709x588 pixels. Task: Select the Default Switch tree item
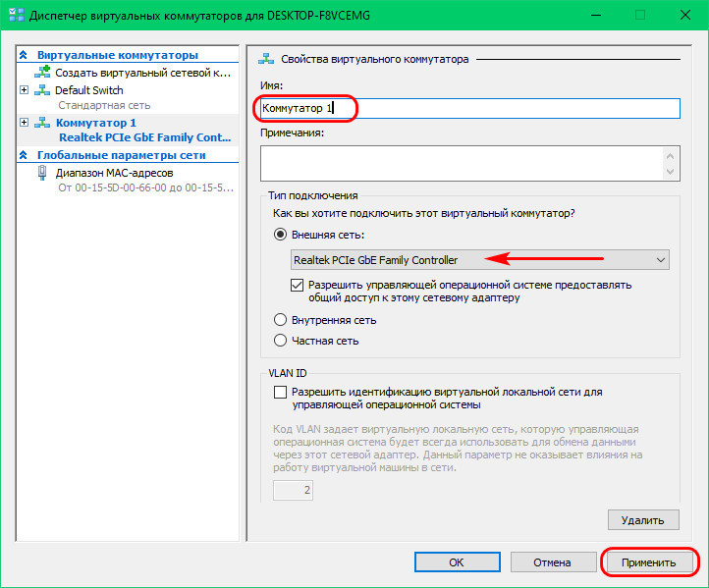pyautogui.click(x=89, y=90)
